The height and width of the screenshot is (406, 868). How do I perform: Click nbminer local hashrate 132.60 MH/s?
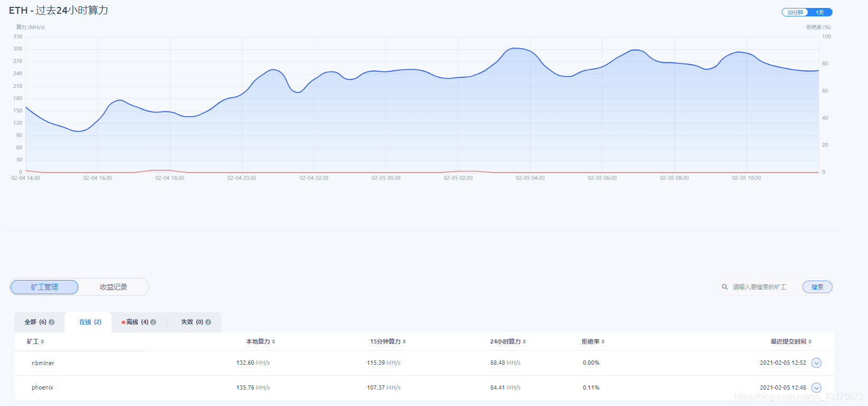(253, 363)
